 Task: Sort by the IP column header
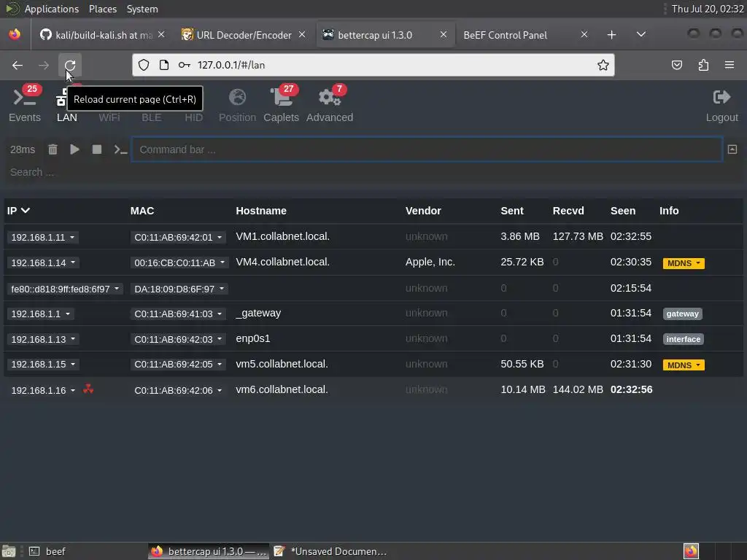coord(18,211)
